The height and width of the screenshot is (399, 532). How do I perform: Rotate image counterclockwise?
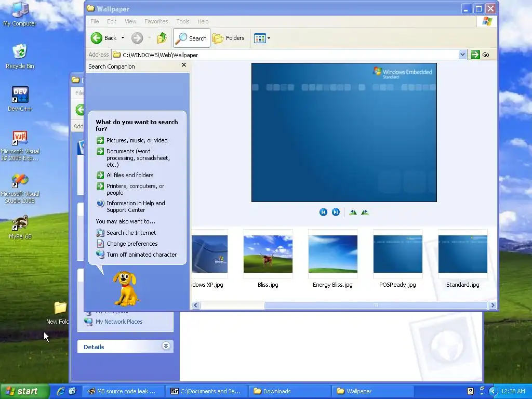tap(365, 212)
